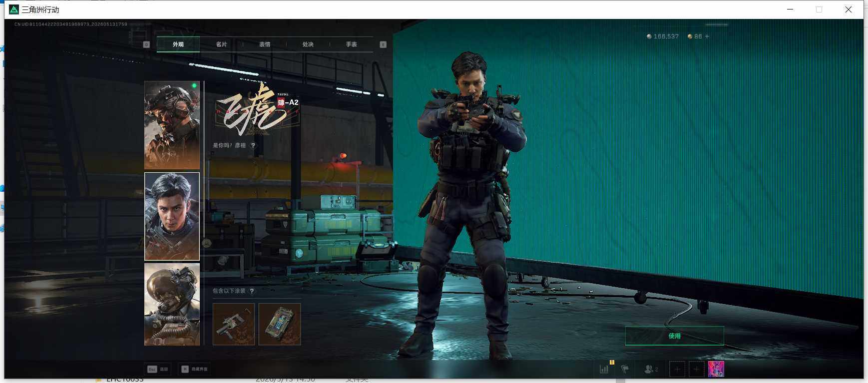Click the first empty squad invite slot
The image size is (868, 383).
pos(677,369)
